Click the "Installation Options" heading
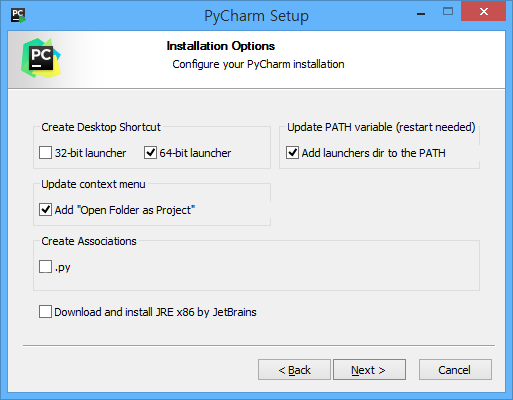Image resolution: width=513 pixels, height=400 pixels. [221, 46]
